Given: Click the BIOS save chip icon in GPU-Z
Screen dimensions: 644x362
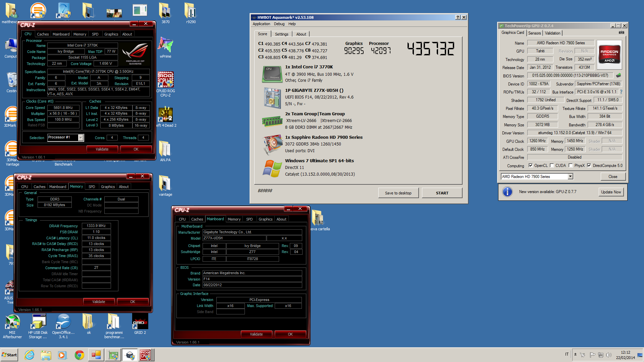Looking at the screenshot, I should click(x=619, y=75).
